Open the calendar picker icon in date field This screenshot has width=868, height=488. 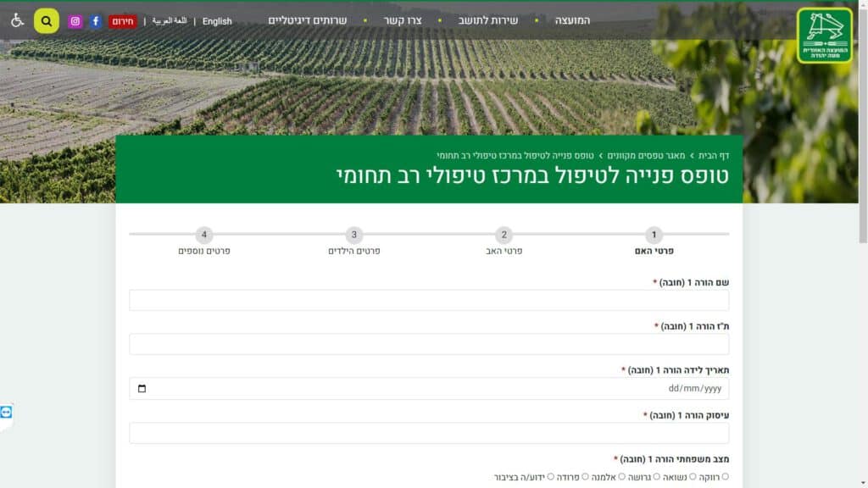click(x=142, y=389)
